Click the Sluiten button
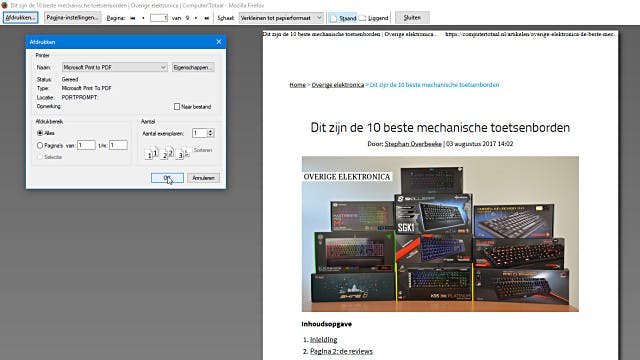 (x=412, y=18)
